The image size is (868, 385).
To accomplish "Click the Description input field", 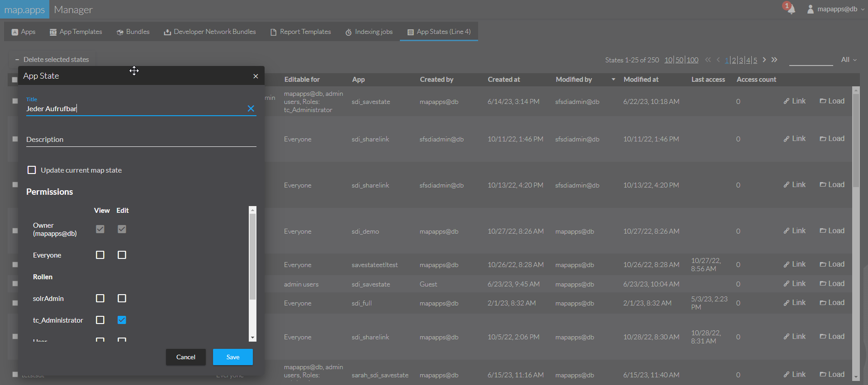I will tap(141, 140).
